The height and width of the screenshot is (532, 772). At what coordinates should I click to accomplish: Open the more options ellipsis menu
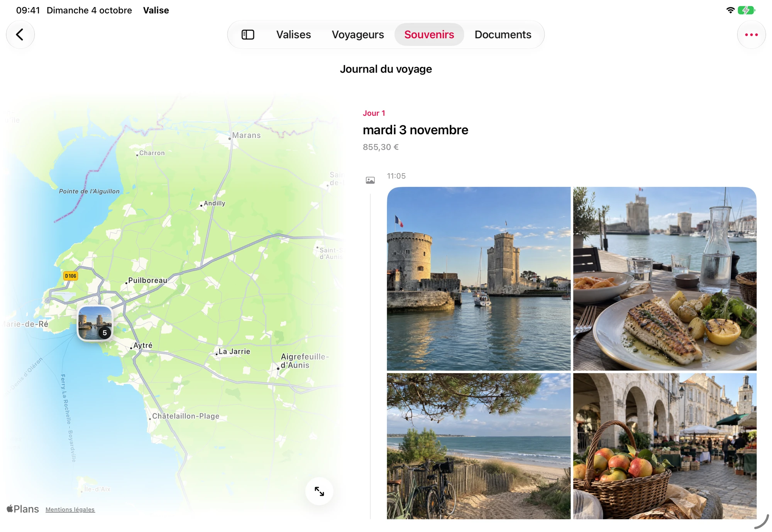click(x=751, y=35)
